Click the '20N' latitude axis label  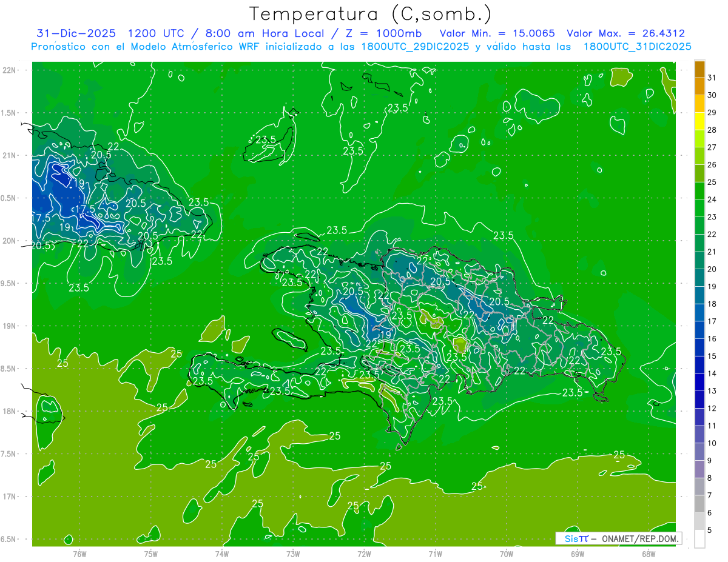[10, 241]
